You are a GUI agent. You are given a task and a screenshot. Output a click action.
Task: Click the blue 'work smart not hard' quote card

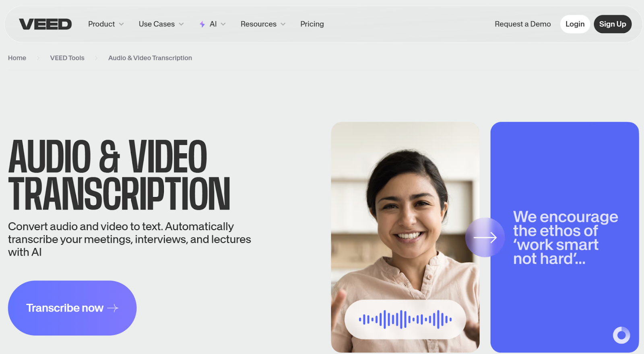[564, 169]
